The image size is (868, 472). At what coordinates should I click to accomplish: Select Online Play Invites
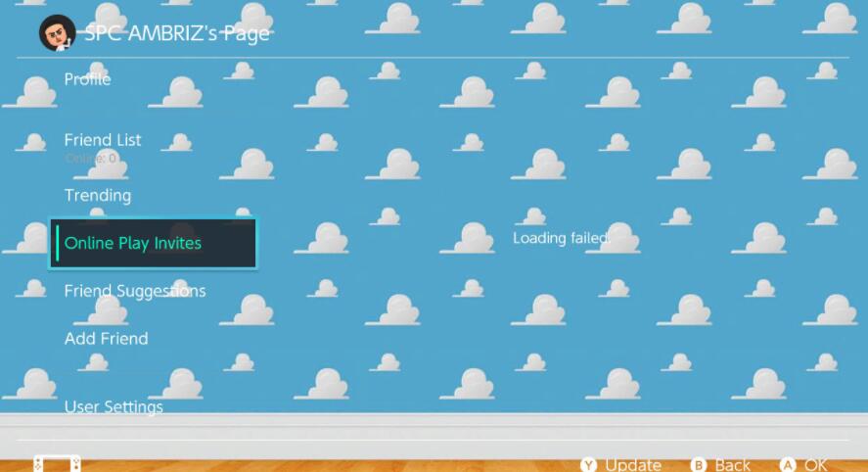[x=154, y=243]
